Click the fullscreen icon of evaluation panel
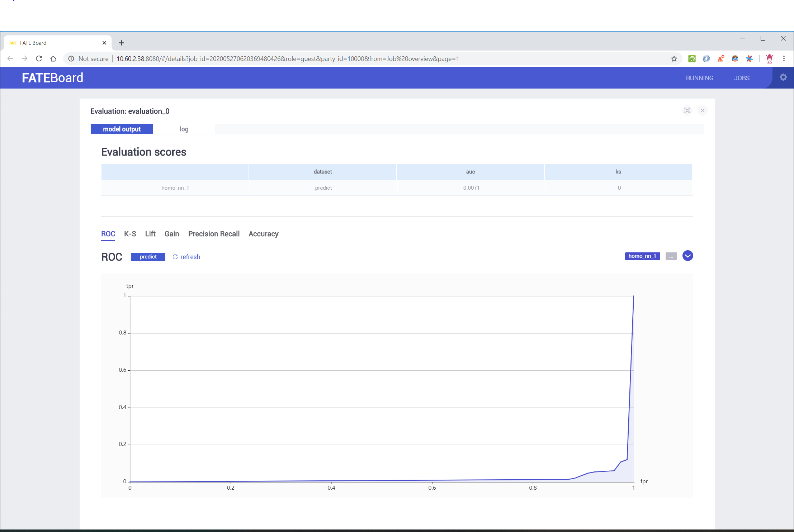Screen dimensions: 794x532 (687, 110)
